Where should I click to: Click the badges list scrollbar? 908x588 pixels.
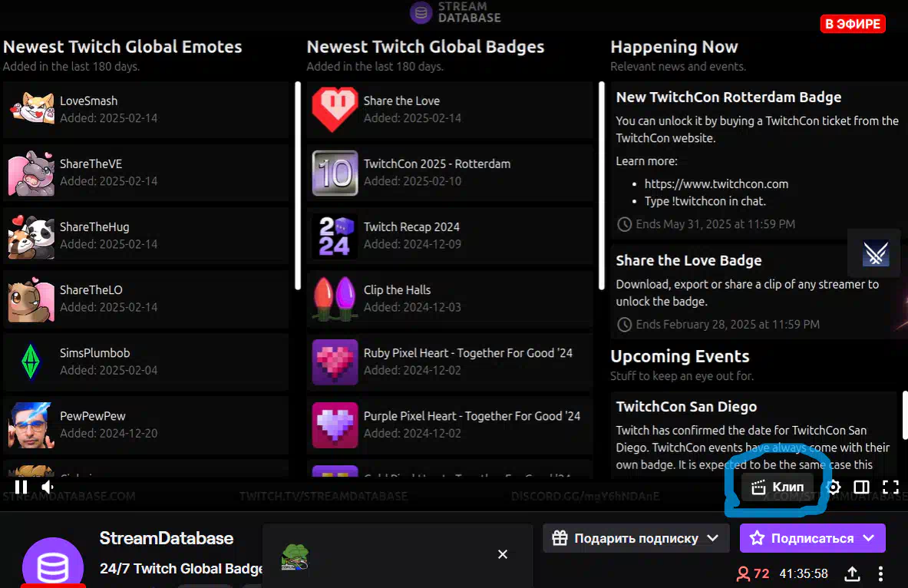602,185
